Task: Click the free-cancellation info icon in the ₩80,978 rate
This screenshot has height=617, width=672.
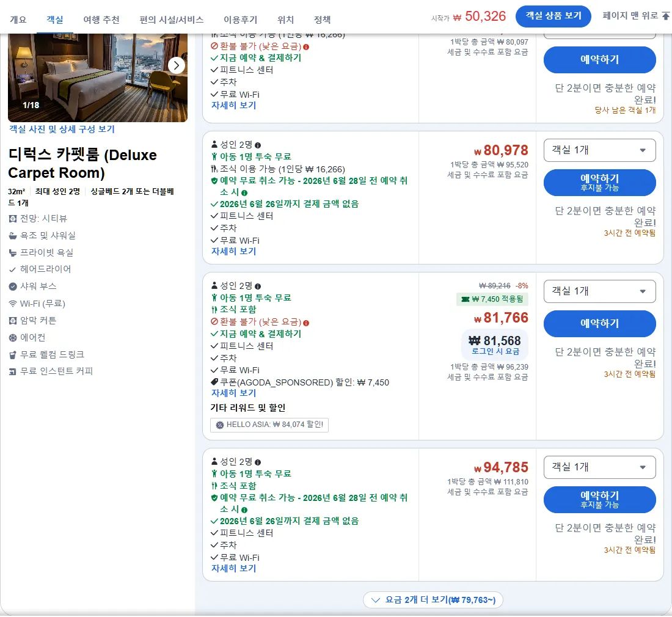Action: [x=244, y=193]
